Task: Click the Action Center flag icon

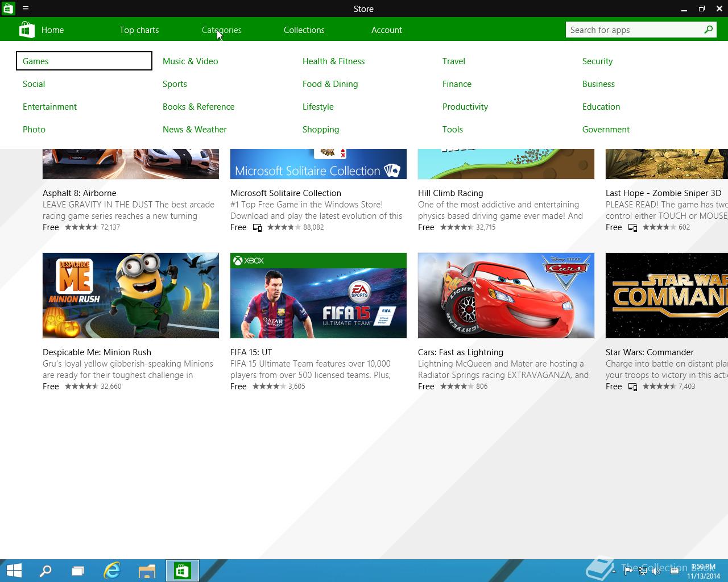Action: pos(628,571)
